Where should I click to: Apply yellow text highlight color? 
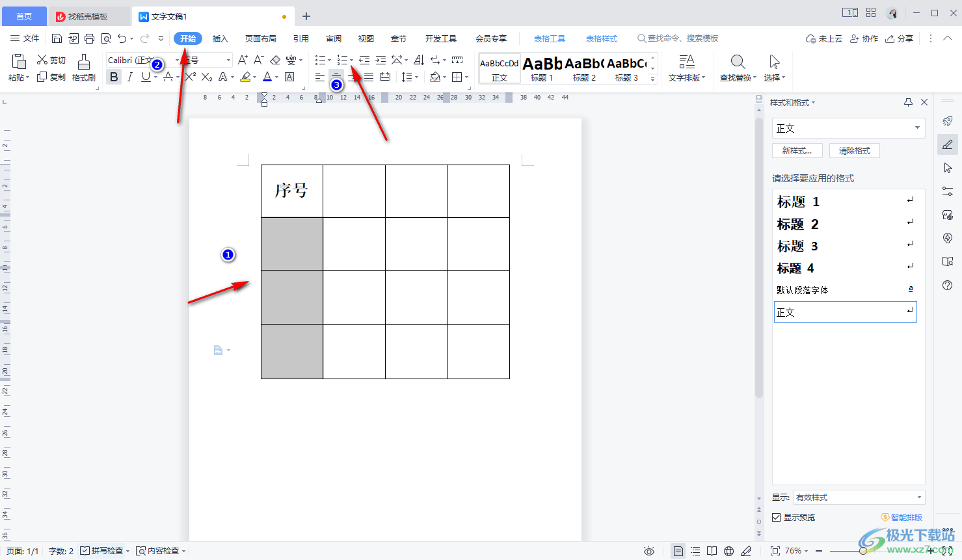tap(245, 77)
